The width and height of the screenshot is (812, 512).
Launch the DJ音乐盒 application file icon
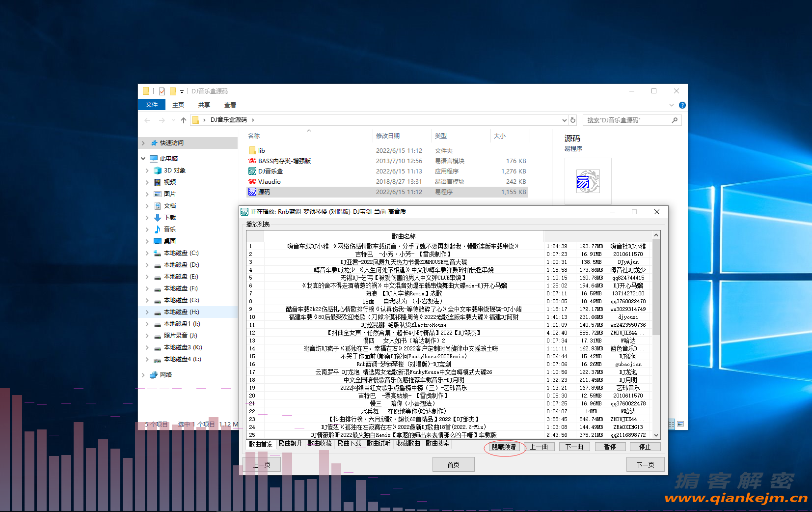[x=252, y=171]
